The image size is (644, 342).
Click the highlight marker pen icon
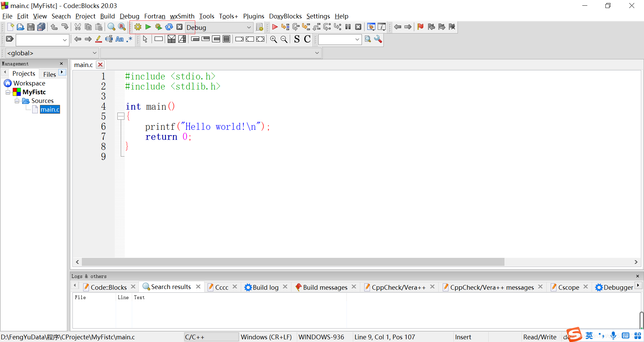pos(98,39)
